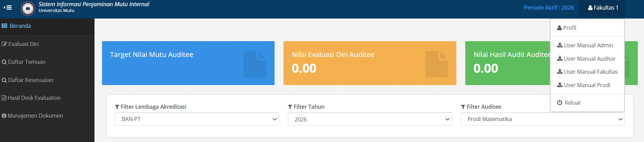Open Daftar Kesesuaian in the sidebar
Screen dimensions: 644x142
click(x=47, y=80)
